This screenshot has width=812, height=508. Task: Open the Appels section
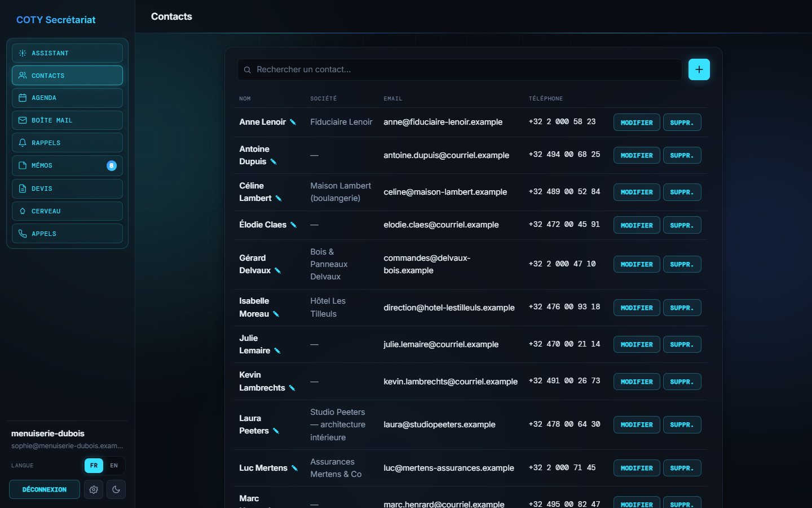pyautogui.click(x=67, y=234)
